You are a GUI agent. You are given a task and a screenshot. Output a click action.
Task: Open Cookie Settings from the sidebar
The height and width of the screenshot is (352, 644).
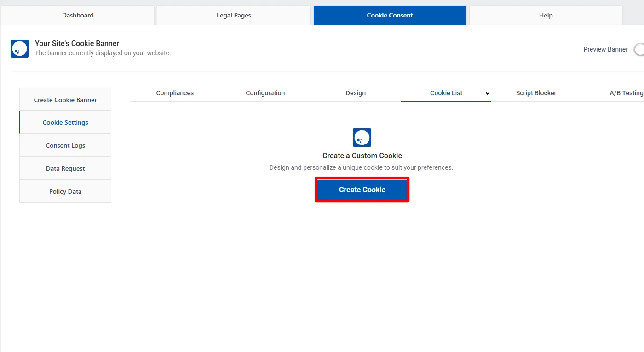click(65, 122)
